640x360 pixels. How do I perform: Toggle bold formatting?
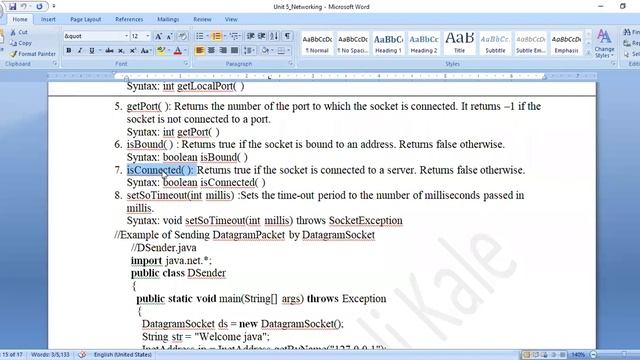tap(69, 51)
